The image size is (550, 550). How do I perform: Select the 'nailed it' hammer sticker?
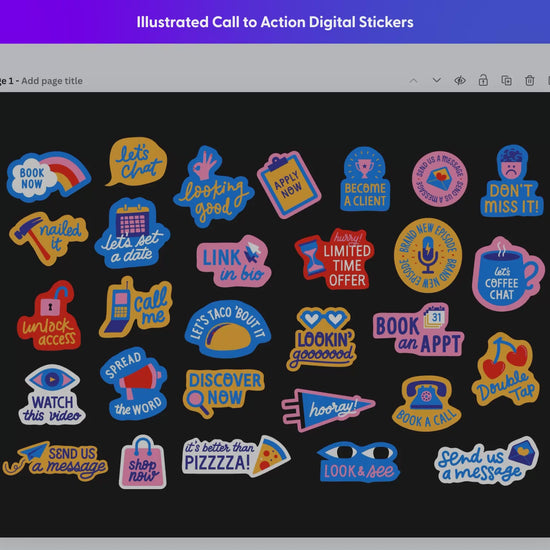coord(48,238)
